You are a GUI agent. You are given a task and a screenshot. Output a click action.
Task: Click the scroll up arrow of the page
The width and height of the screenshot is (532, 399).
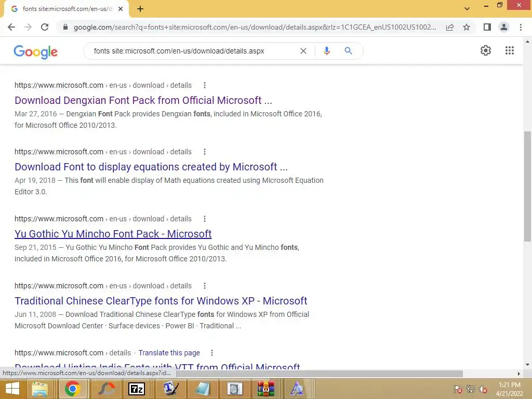(x=527, y=42)
